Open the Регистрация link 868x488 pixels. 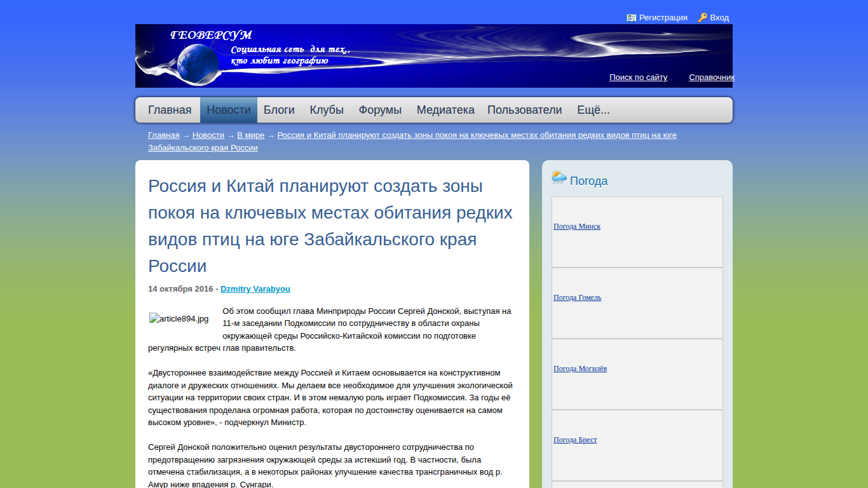(663, 18)
